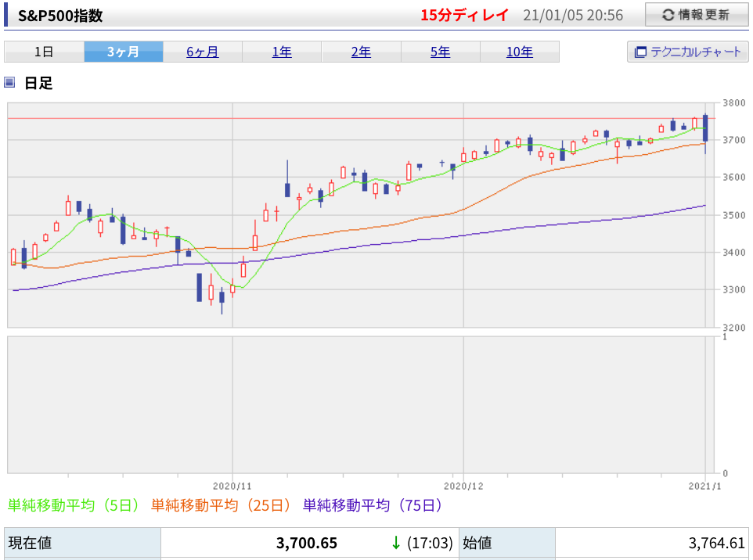Click the (17:03) time value
The image size is (753, 560).
[x=430, y=544]
